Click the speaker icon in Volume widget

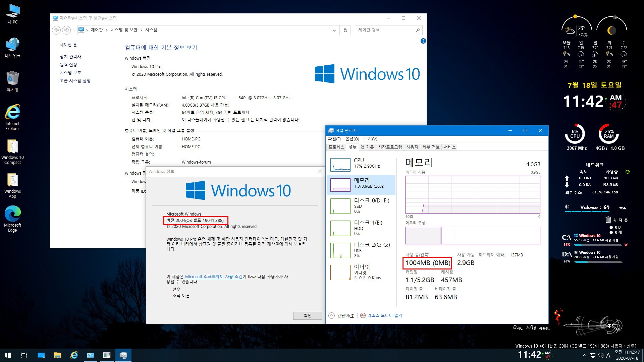click(567, 207)
